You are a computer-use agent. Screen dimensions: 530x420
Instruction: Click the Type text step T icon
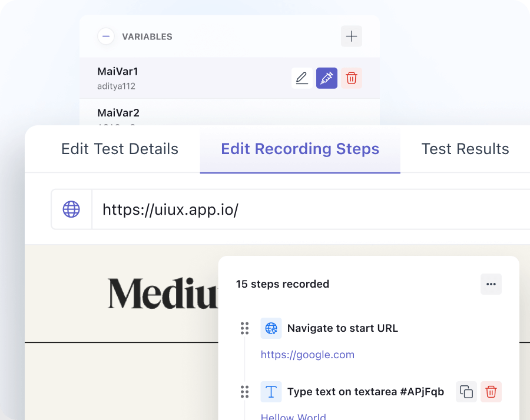[271, 392]
